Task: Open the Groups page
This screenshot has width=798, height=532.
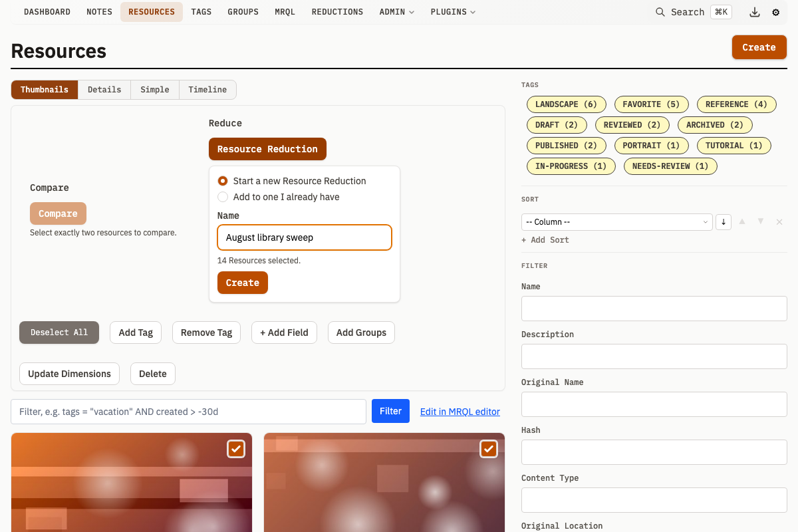Action: click(243, 12)
